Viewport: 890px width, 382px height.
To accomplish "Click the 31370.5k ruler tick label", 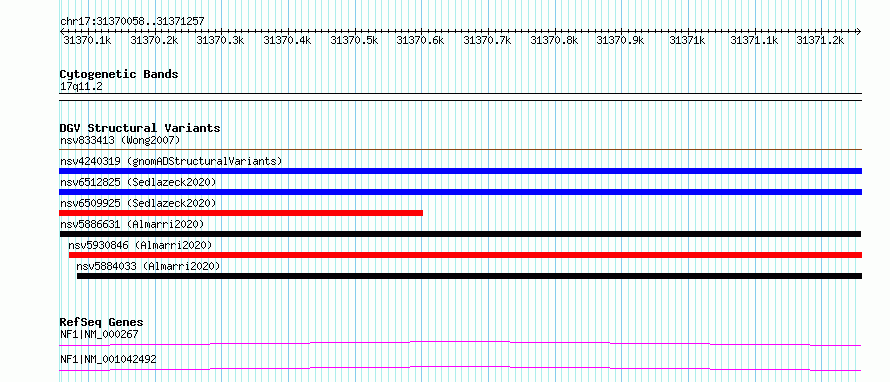I will coord(354,40).
